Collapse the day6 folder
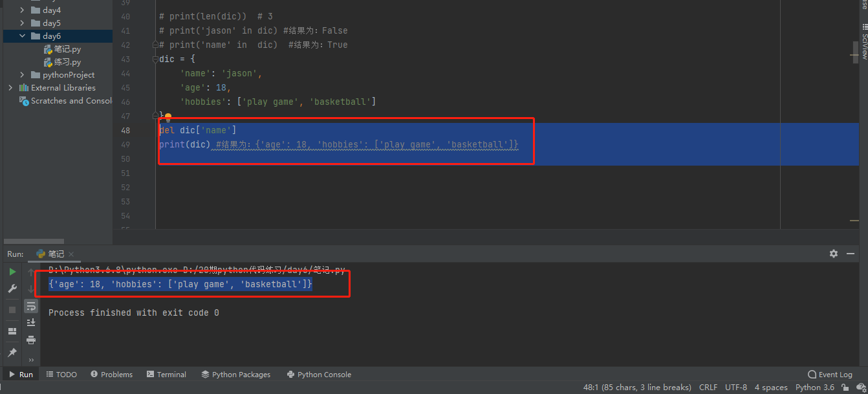Screen dimensions: 868x394 [x=23, y=36]
